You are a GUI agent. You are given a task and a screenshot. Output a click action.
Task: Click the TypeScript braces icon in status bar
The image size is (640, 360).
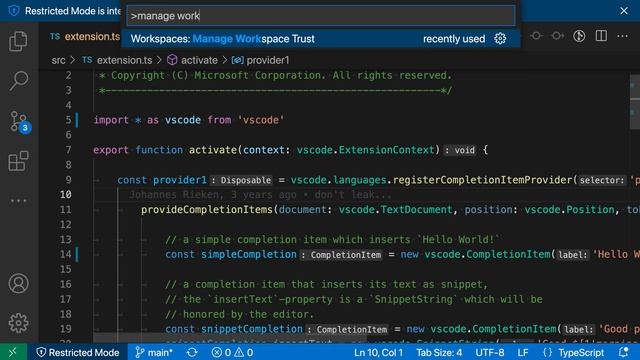click(547, 352)
